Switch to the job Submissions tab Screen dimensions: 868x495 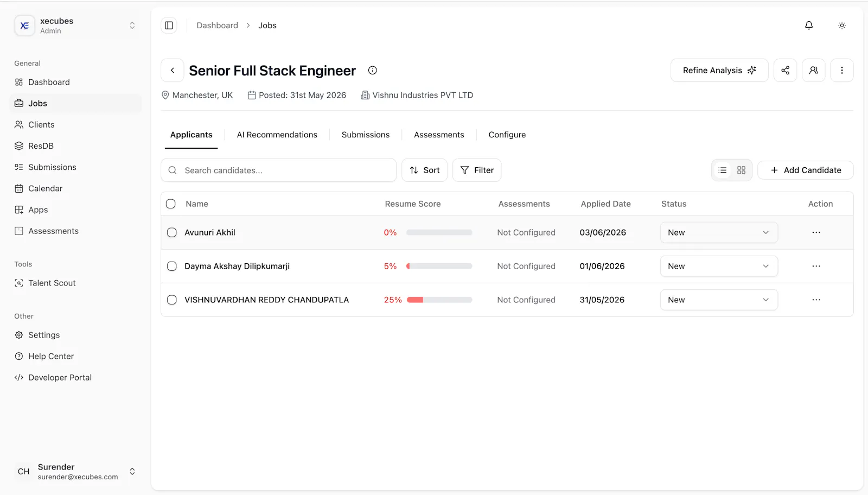click(366, 135)
